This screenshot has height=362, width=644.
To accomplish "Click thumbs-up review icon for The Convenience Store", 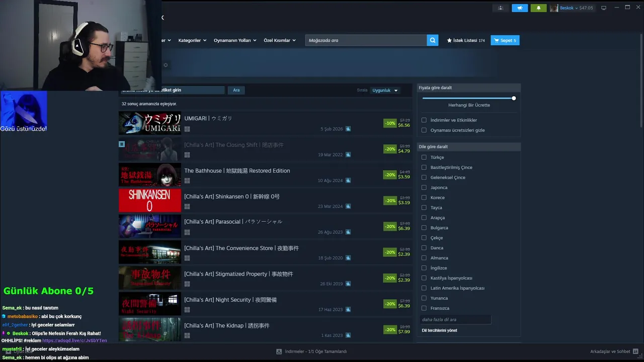I will (x=348, y=258).
